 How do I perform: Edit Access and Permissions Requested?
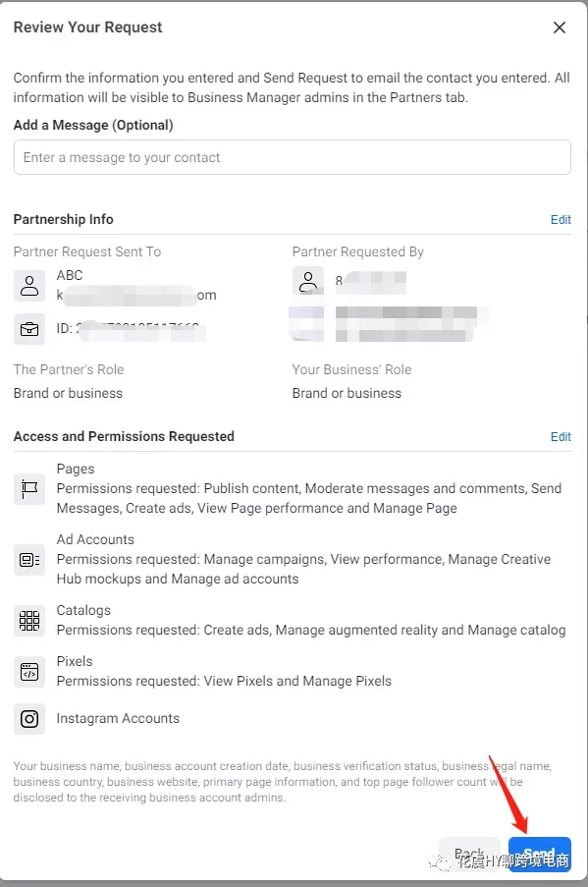561,437
